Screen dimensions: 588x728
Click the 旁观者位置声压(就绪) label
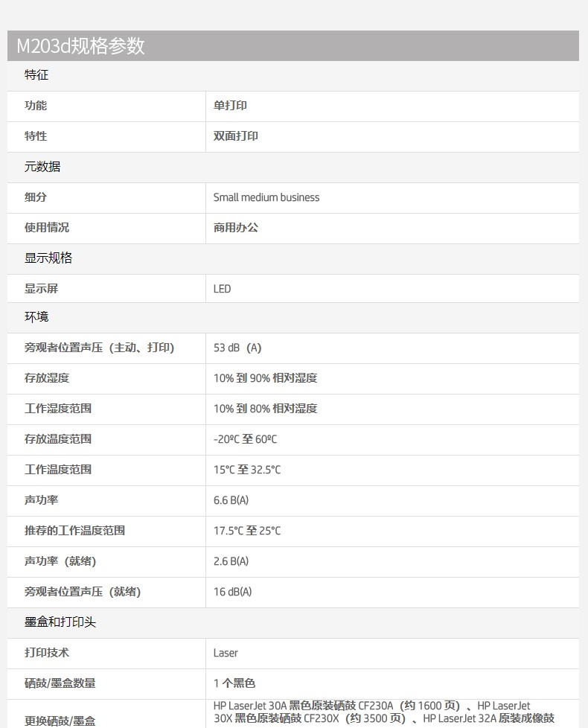pyautogui.click(x=83, y=592)
